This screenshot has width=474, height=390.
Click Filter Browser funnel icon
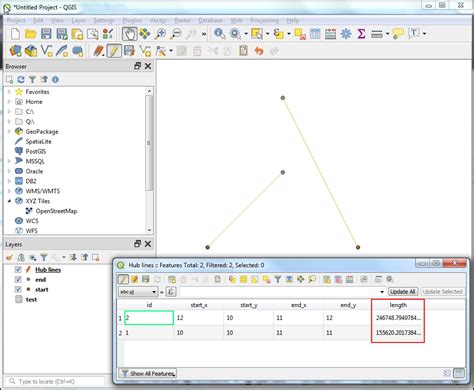click(32, 79)
